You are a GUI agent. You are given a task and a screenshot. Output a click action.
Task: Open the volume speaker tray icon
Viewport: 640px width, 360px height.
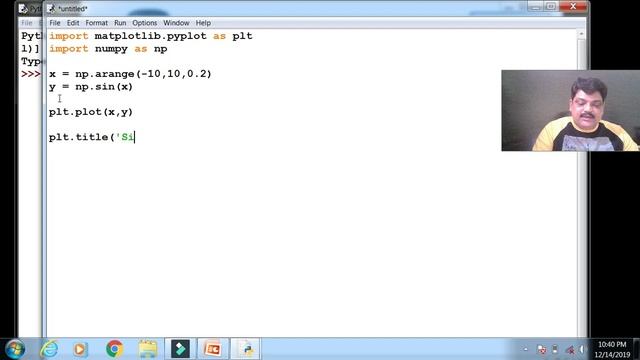[x=582, y=350]
